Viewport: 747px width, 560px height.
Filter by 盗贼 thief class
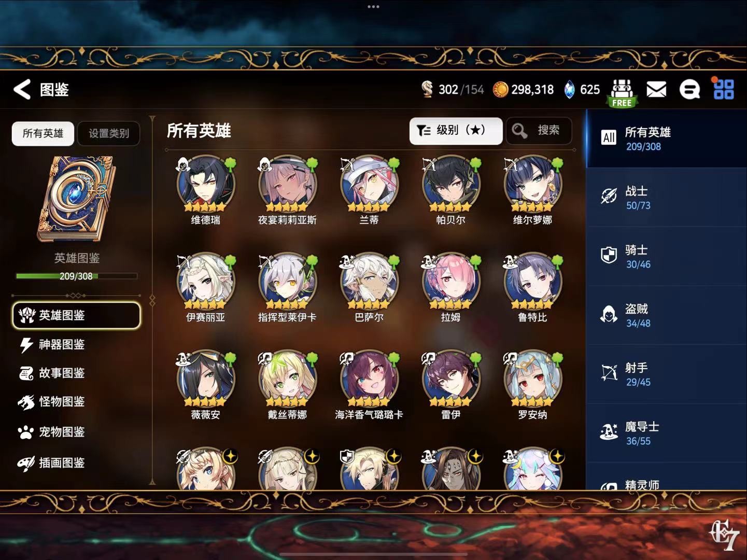click(667, 316)
